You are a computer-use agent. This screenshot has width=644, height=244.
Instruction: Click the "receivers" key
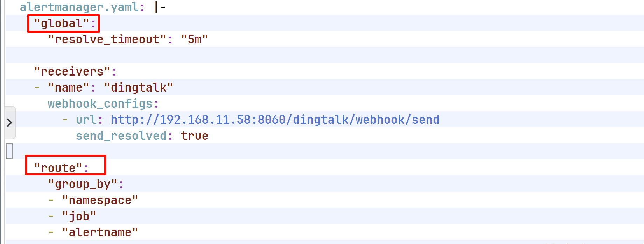pyautogui.click(x=72, y=72)
